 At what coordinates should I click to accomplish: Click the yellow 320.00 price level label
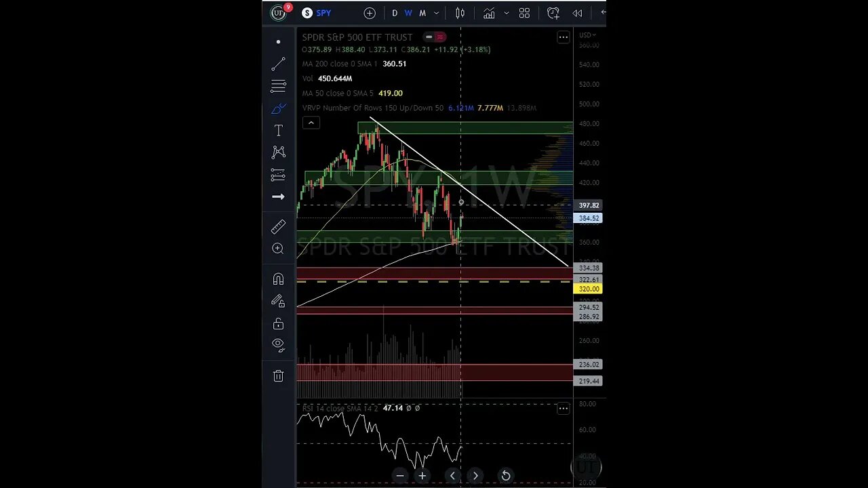click(x=588, y=289)
